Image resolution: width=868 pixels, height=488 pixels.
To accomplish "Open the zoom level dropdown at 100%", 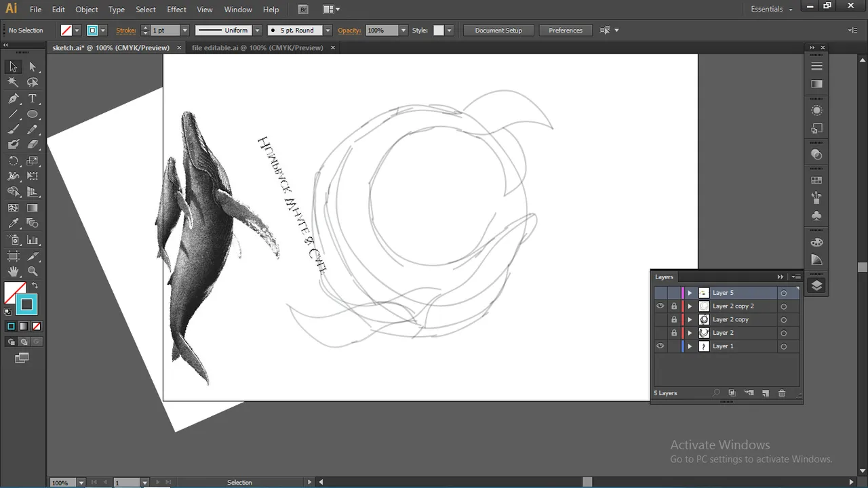I will coord(81,483).
